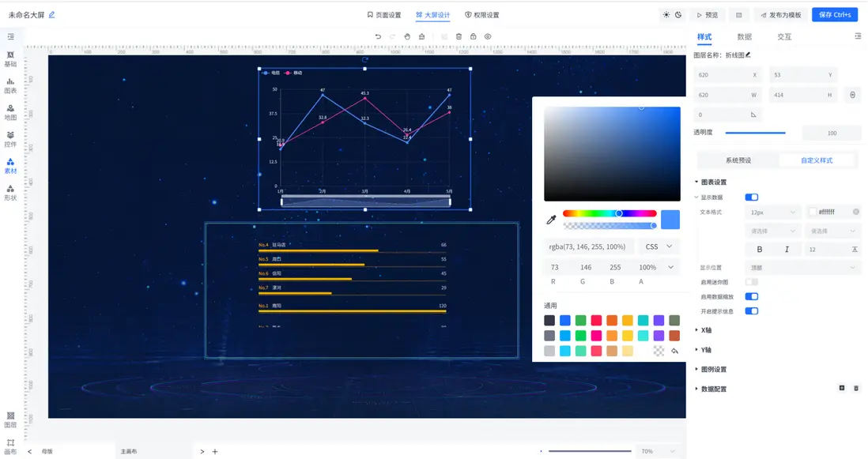Adjust the 透明度 opacity slider
This screenshot has width=868, height=459.
pos(756,133)
